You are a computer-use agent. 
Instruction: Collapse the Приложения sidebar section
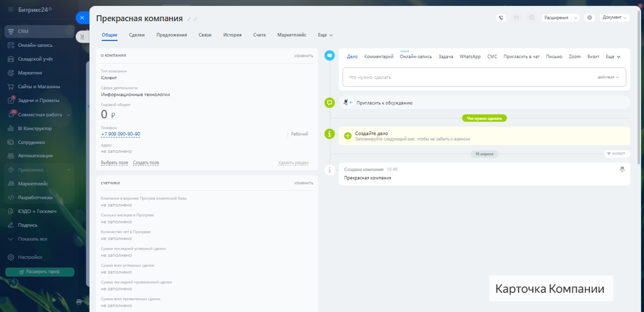pyautogui.click(x=68, y=170)
